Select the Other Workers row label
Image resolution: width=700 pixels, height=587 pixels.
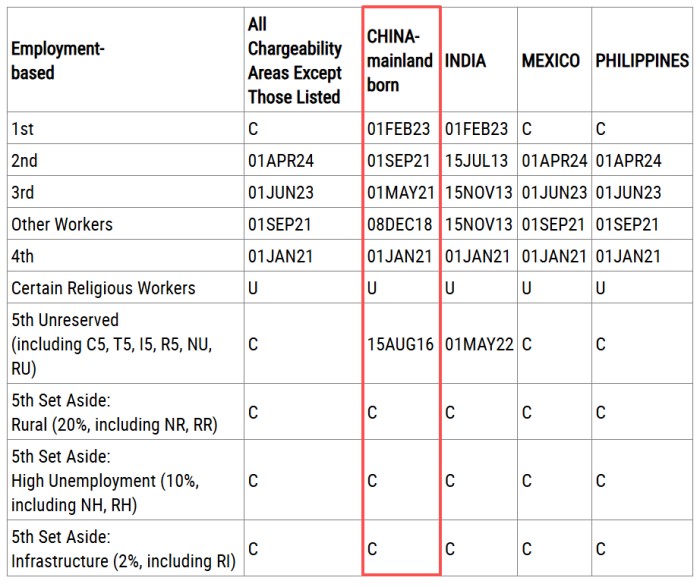(x=62, y=225)
